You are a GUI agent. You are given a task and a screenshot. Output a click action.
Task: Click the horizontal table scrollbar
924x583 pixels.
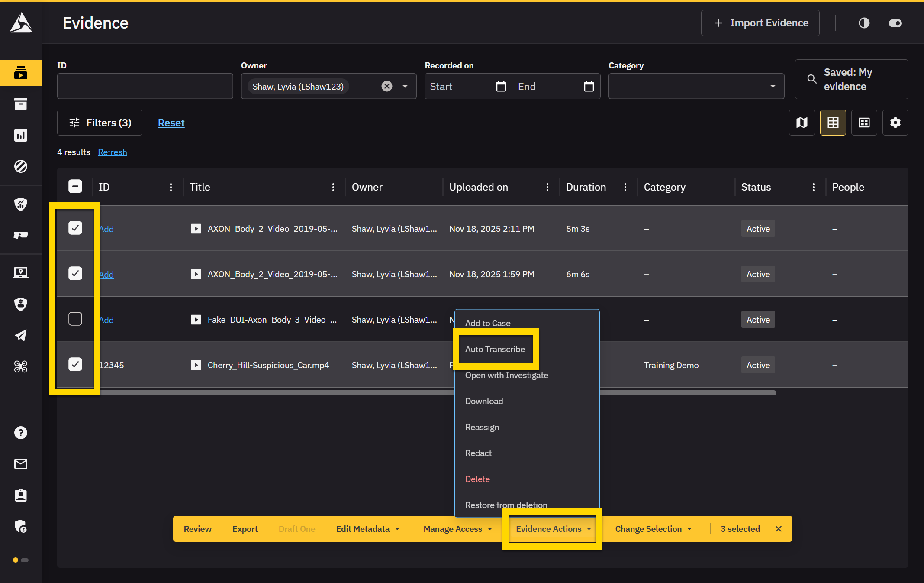point(277,392)
